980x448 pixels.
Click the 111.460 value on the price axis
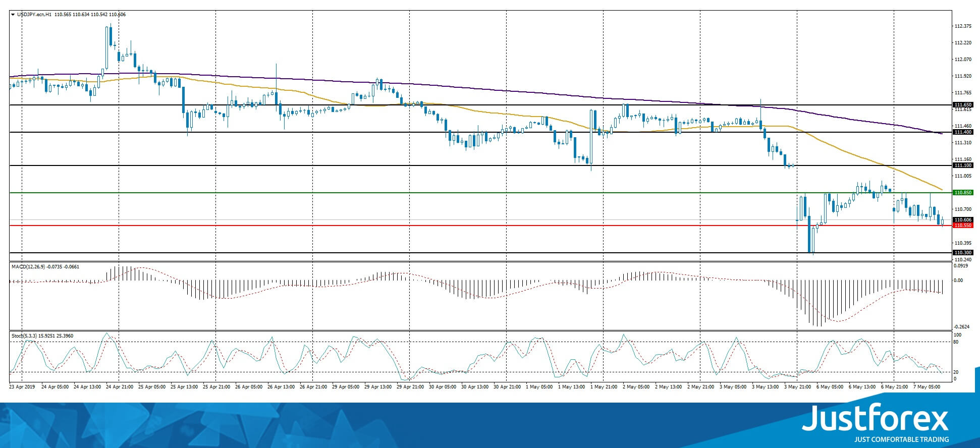pos(963,126)
